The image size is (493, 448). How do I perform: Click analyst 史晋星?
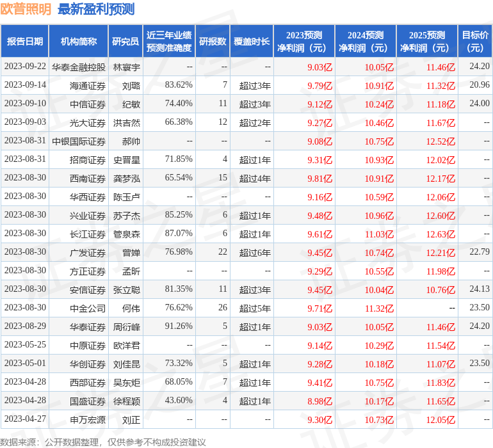[x=127, y=160]
